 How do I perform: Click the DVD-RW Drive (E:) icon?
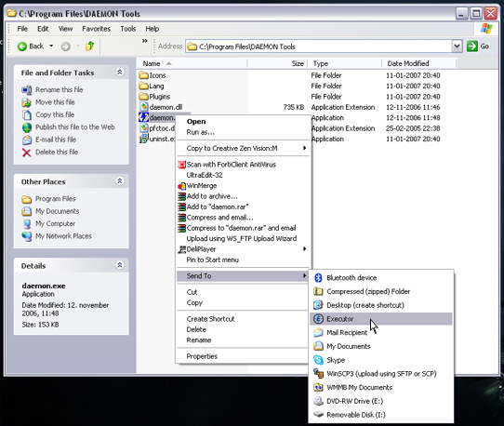(x=318, y=401)
